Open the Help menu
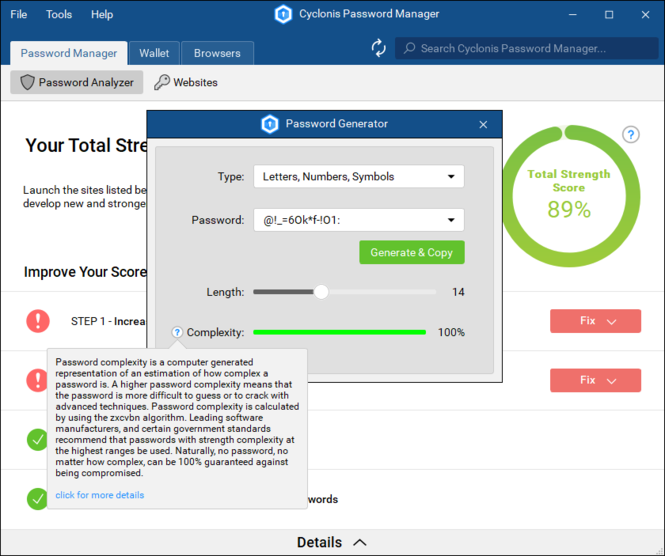The height and width of the screenshot is (556, 665). tap(102, 14)
